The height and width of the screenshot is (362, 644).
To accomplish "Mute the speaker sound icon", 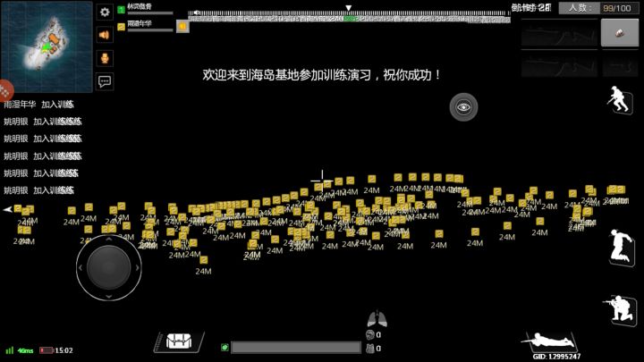I will (x=105, y=35).
